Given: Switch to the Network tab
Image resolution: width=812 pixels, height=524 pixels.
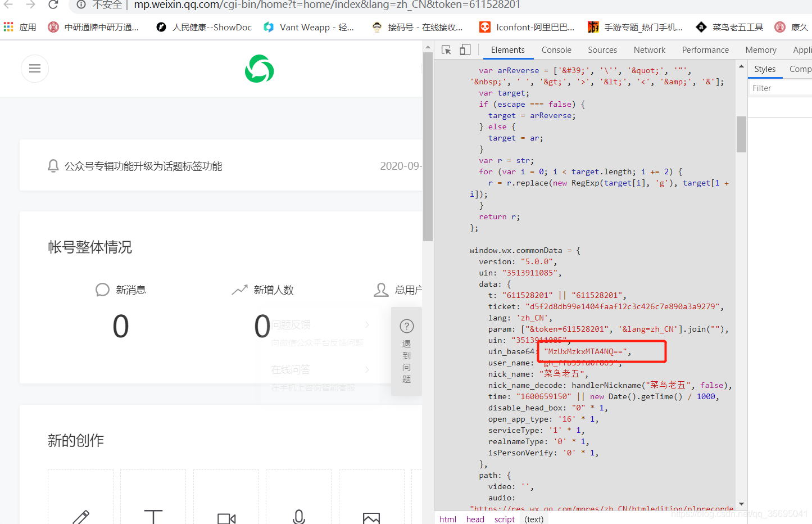Looking at the screenshot, I should pos(650,50).
